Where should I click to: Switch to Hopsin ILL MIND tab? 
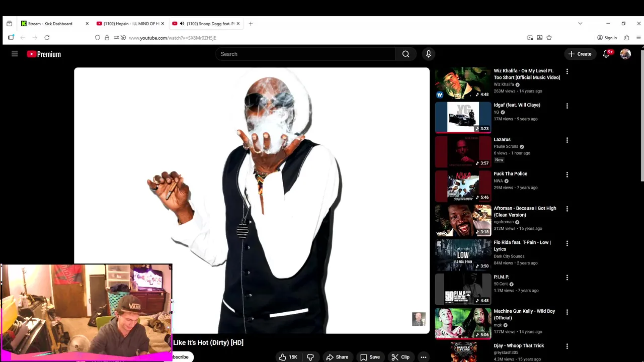click(x=130, y=24)
